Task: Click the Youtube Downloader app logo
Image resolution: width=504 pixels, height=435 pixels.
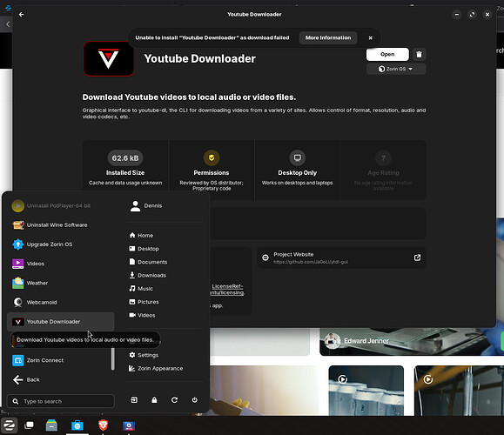Action: pos(109,59)
